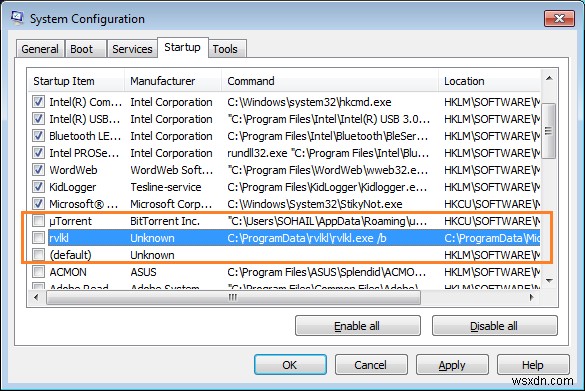Select the 'WordWeb' startup item name
This screenshot has height=391, width=585.
pyautogui.click(x=73, y=170)
